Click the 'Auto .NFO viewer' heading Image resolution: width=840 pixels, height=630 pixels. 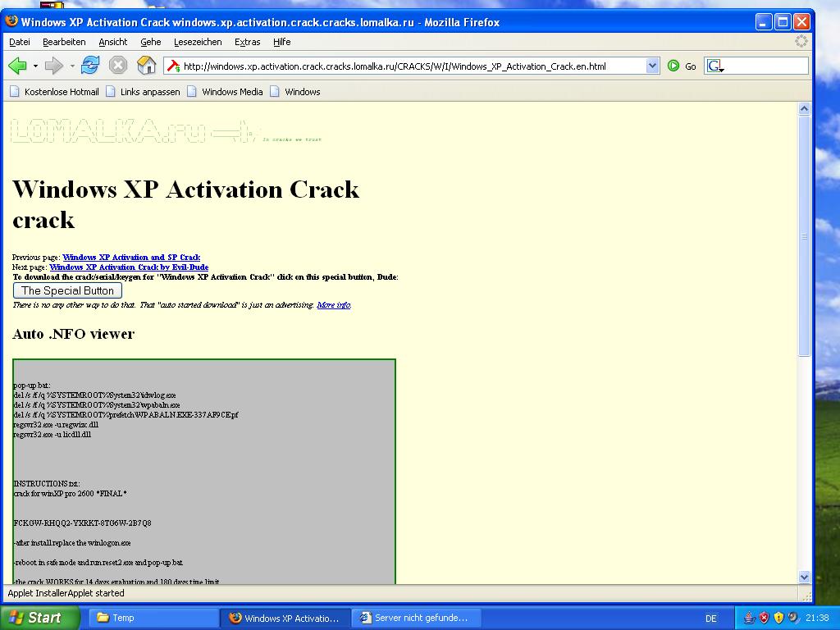73,334
